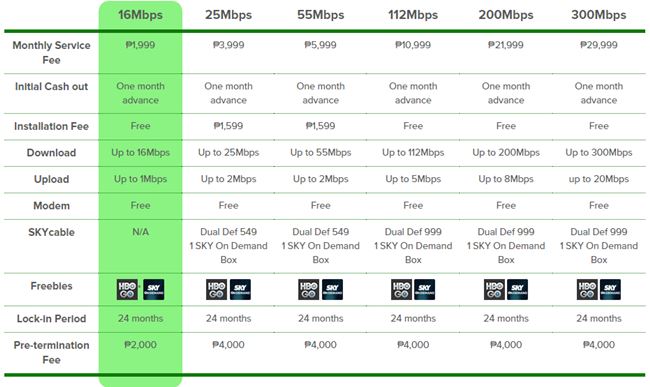Click the ₱1,999 monthly service fee
This screenshot has width=650, height=387.
click(x=140, y=45)
